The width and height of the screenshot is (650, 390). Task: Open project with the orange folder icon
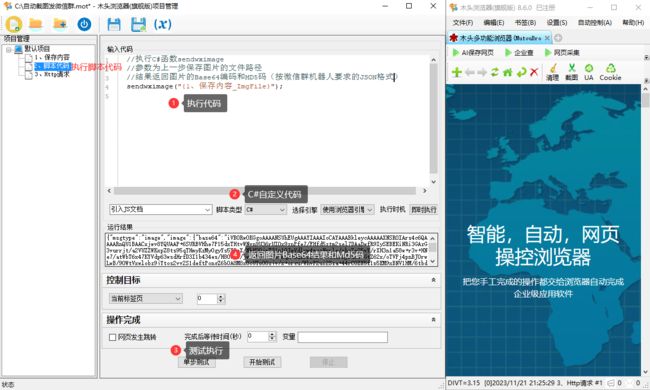(36, 24)
